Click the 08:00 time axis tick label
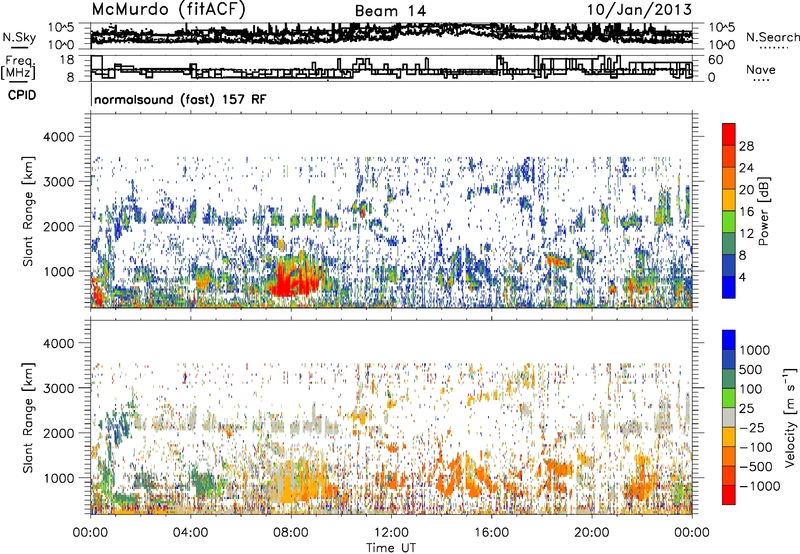Viewport: 800px width, 554px height. [x=291, y=533]
